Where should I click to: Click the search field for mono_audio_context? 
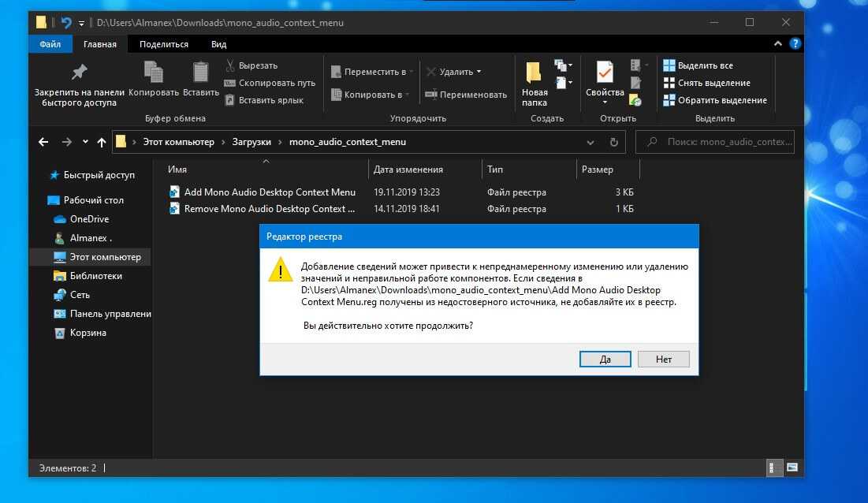[724, 143]
